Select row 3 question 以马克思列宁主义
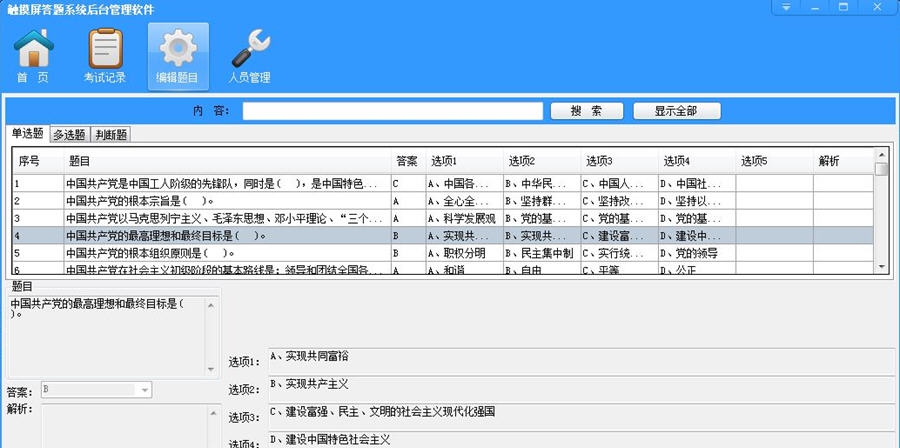This screenshot has width=900, height=448. pos(228,219)
